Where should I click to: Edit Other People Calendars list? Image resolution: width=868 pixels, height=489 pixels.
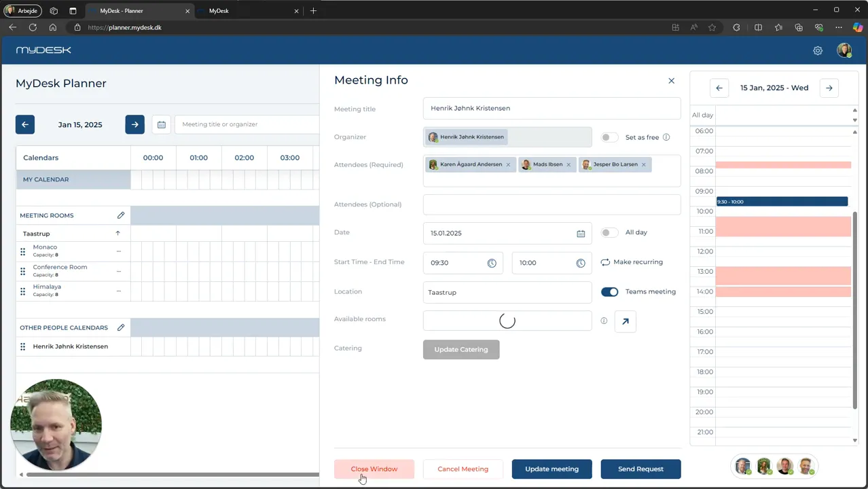(121, 327)
